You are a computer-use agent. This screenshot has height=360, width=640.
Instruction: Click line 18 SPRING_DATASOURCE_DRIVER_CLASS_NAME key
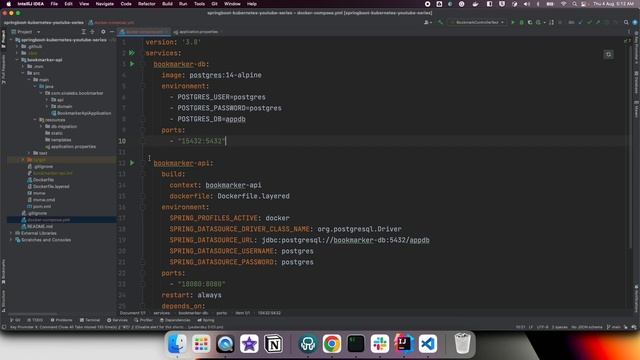pyautogui.click(x=240, y=229)
